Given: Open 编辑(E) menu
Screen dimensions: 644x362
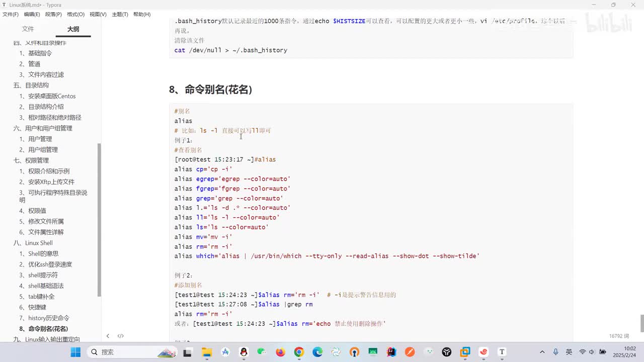Looking at the screenshot, I should pyautogui.click(x=32, y=14).
